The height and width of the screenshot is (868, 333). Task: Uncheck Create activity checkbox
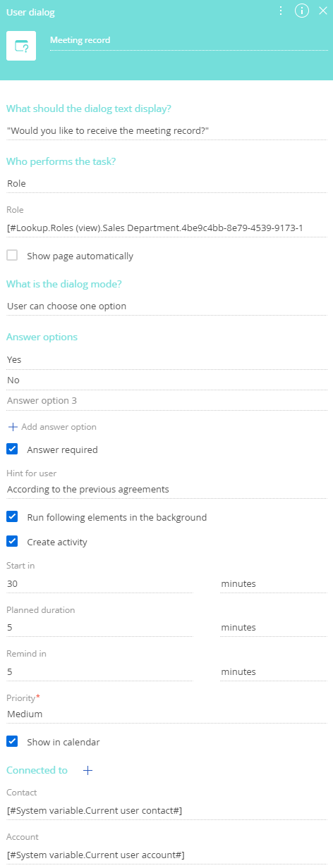(x=12, y=542)
